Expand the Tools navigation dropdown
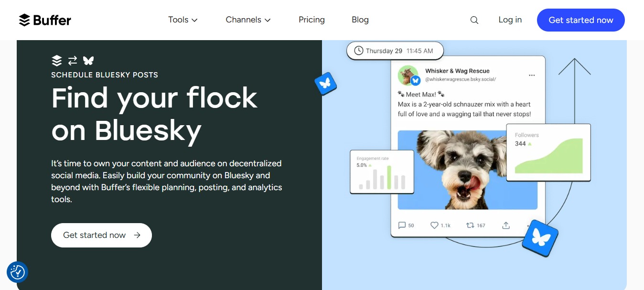The height and width of the screenshot is (290, 644). 183,20
